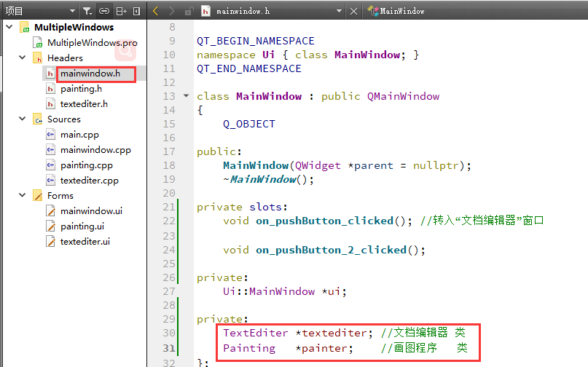Toggle the file lock icon
The height and width of the screenshot is (367, 588).
click(189, 11)
